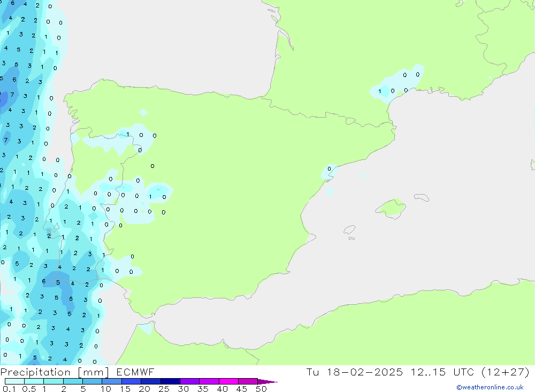The height and width of the screenshot is (392, 535).
Task: Click the 'ECMWF' model label
Action: click(x=135, y=372)
